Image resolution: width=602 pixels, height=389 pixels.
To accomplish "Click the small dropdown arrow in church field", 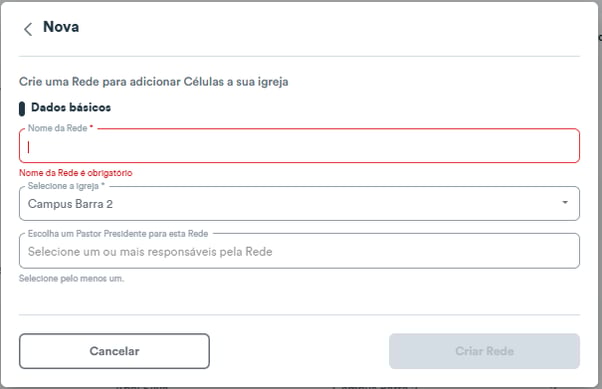I will 565,202.
